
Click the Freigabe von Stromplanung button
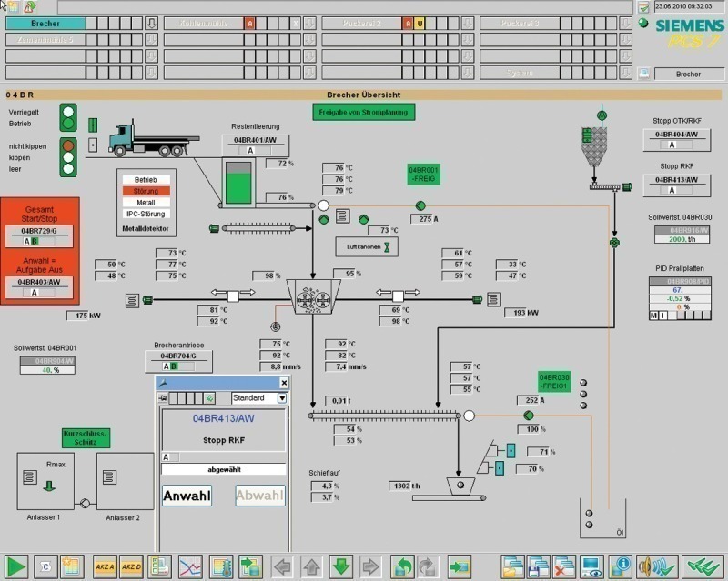coord(364,112)
